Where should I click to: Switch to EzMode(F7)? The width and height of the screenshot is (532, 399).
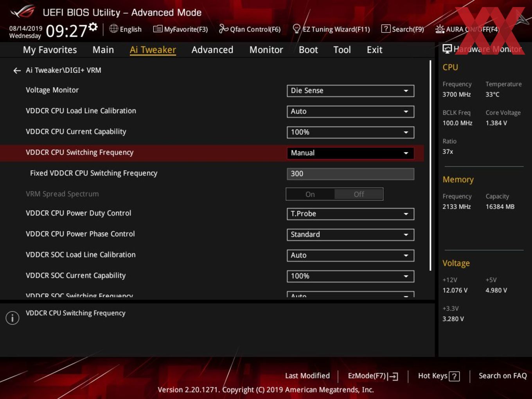(373, 376)
